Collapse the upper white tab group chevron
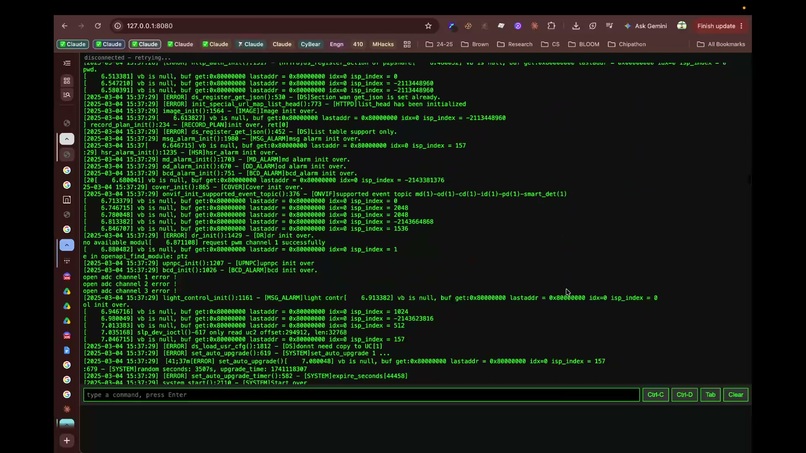This screenshot has height=453, width=806. coord(67,139)
